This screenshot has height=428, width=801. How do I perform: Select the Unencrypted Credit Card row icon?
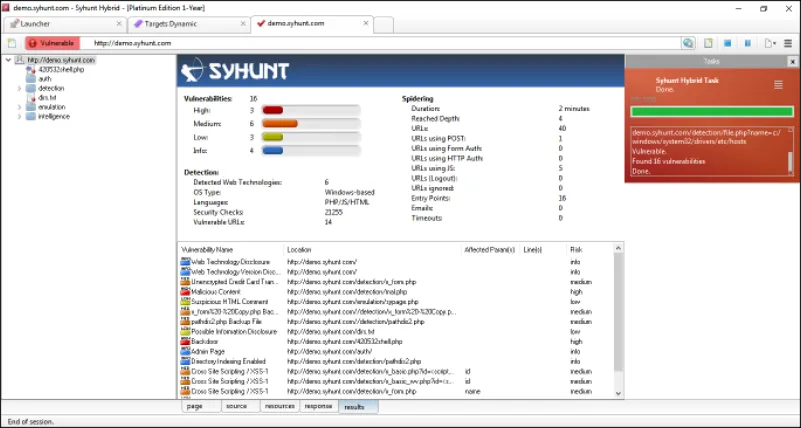pos(185,282)
